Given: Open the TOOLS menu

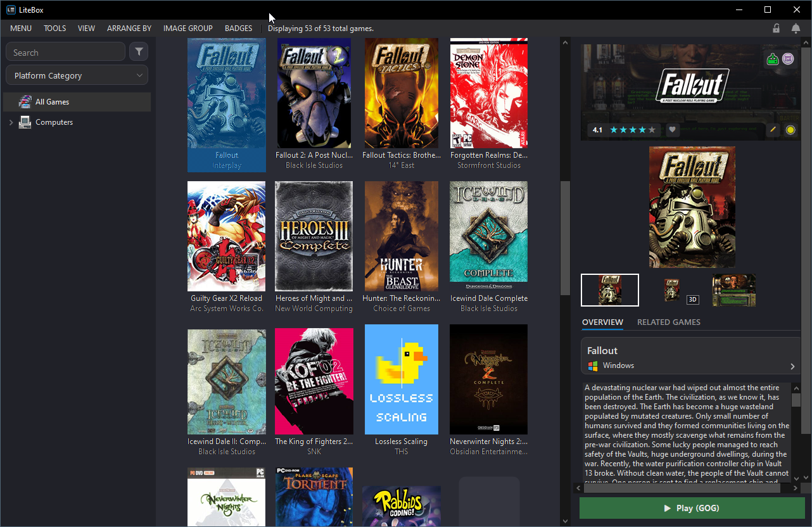Looking at the screenshot, I should pos(55,29).
